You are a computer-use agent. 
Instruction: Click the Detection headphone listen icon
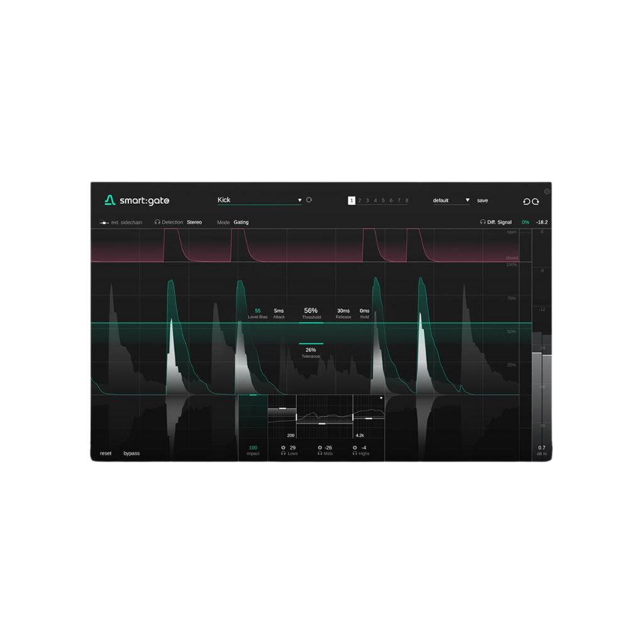[157, 222]
